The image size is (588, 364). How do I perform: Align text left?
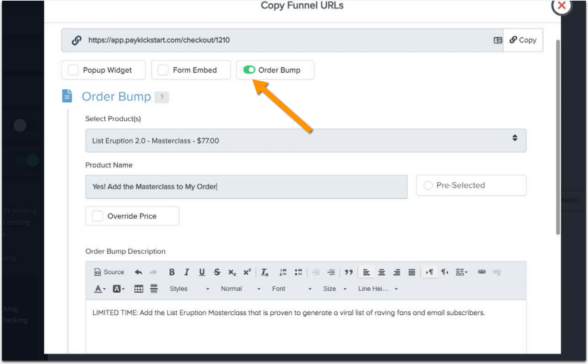tap(366, 272)
